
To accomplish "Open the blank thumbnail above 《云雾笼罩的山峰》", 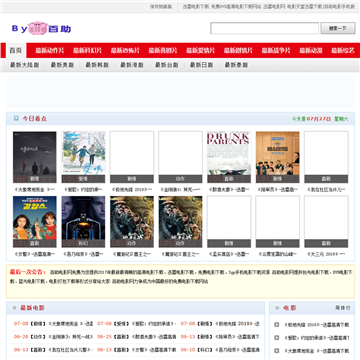I will point(277,222).
